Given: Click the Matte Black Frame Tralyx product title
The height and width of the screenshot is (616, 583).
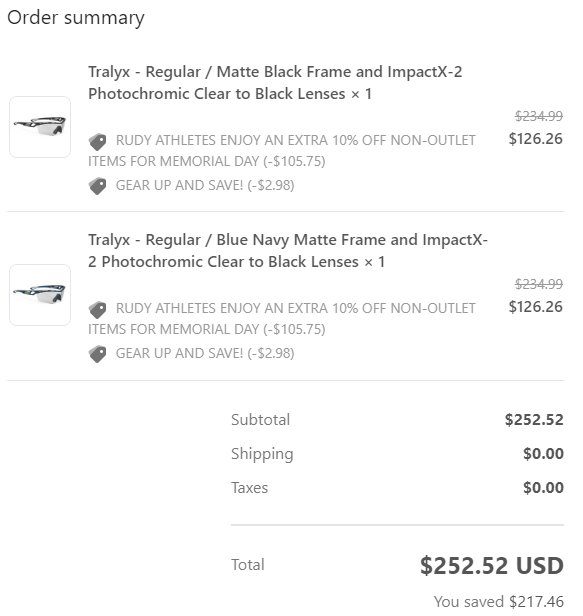Looking at the screenshot, I should (x=275, y=82).
